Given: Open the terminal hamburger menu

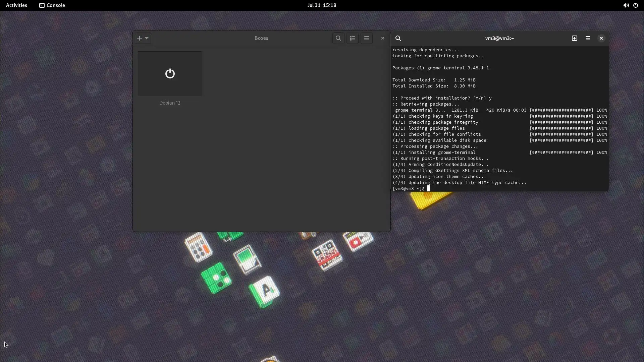Looking at the screenshot, I should (x=588, y=38).
